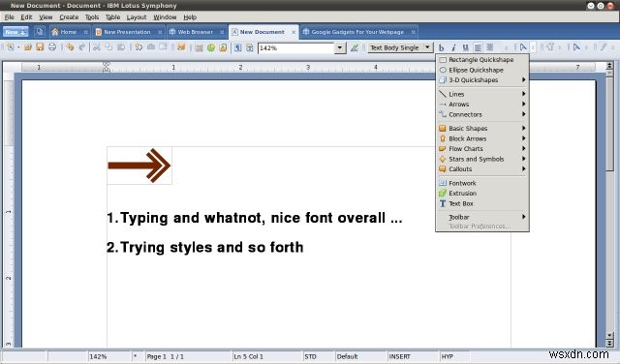Screen dimensions: 620x364
Task: Click the Callouts orange icon
Action: tap(443, 169)
